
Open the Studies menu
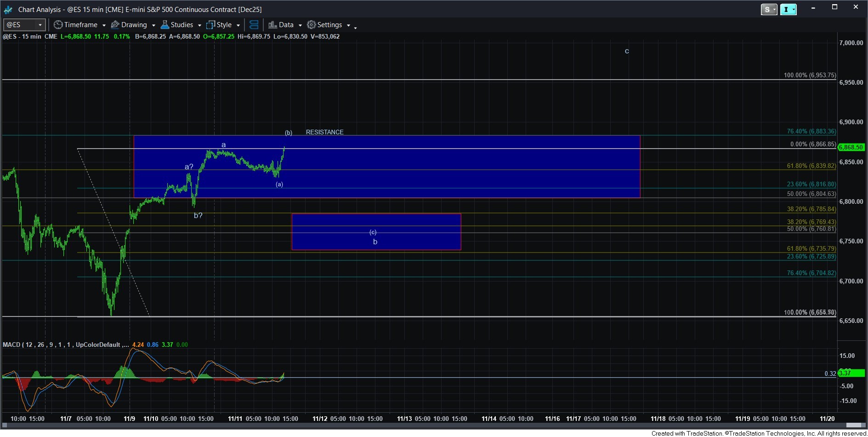point(182,25)
